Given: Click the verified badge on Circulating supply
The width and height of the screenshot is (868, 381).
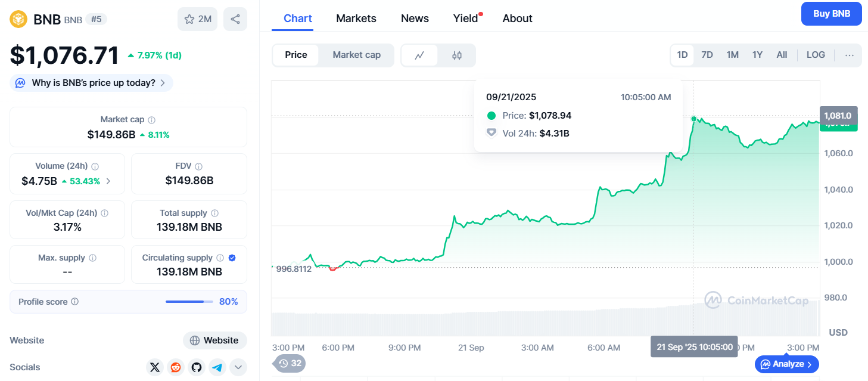Looking at the screenshot, I should 232,258.
